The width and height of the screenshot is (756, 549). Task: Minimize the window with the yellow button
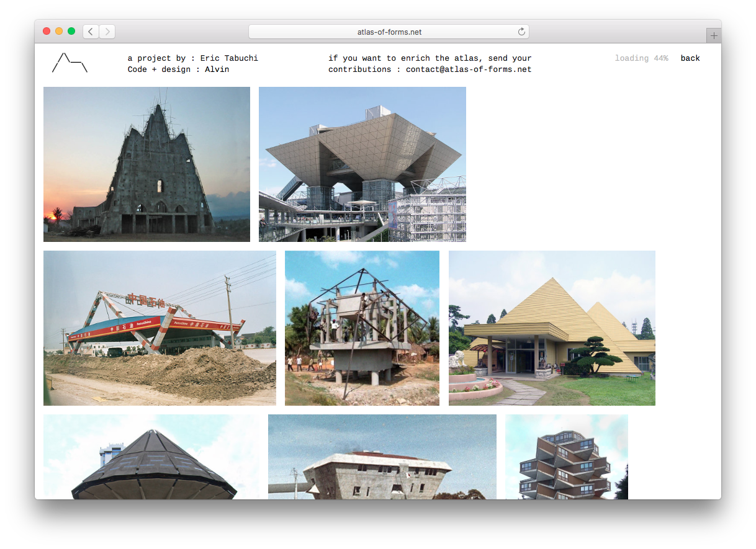pyautogui.click(x=59, y=31)
